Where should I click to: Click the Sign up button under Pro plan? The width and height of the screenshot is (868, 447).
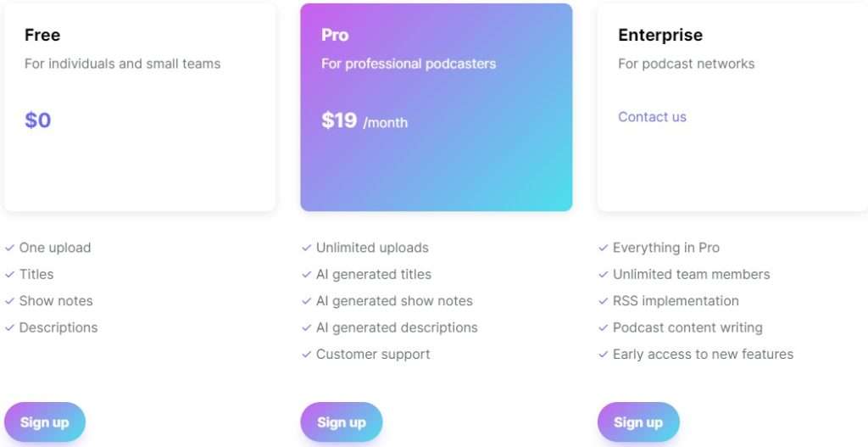[x=342, y=422]
